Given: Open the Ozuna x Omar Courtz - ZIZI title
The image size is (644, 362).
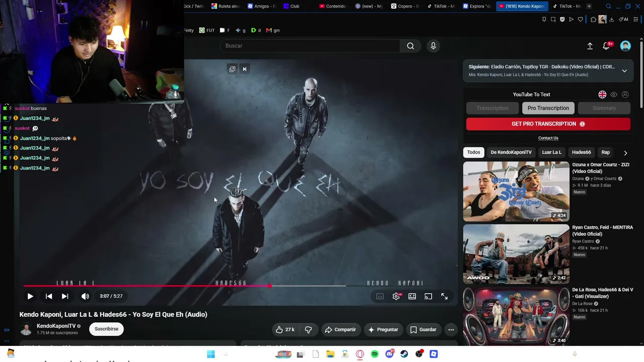Looking at the screenshot, I should pyautogui.click(x=601, y=168).
